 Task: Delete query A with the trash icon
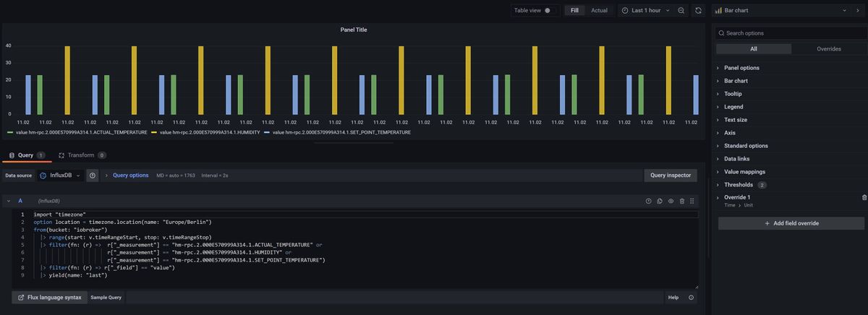(x=682, y=201)
